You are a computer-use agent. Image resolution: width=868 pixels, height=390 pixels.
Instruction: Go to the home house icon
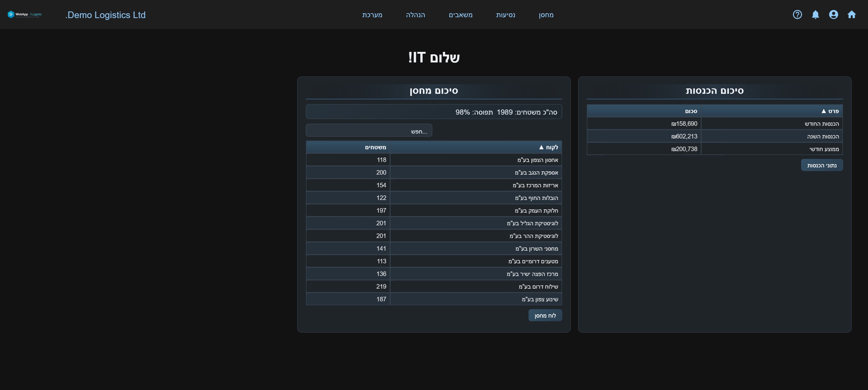pyautogui.click(x=852, y=14)
